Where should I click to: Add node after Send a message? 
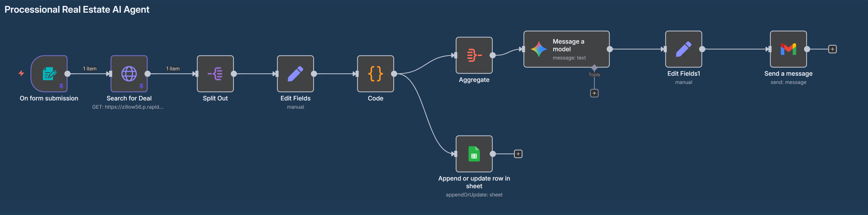click(x=832, y=49)
